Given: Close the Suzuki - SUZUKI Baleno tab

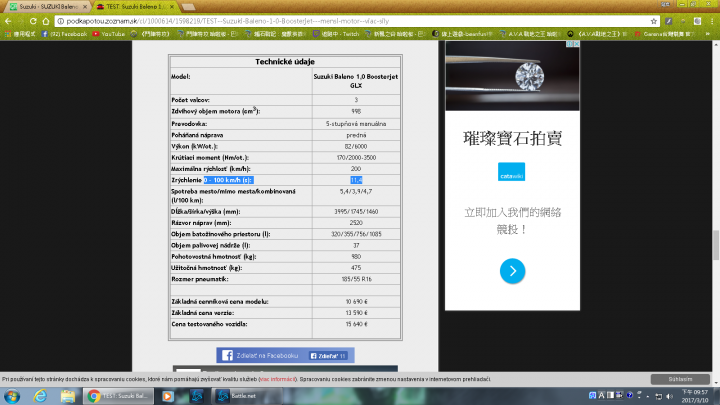Looking at the screenshot, I should pos(84,7).
